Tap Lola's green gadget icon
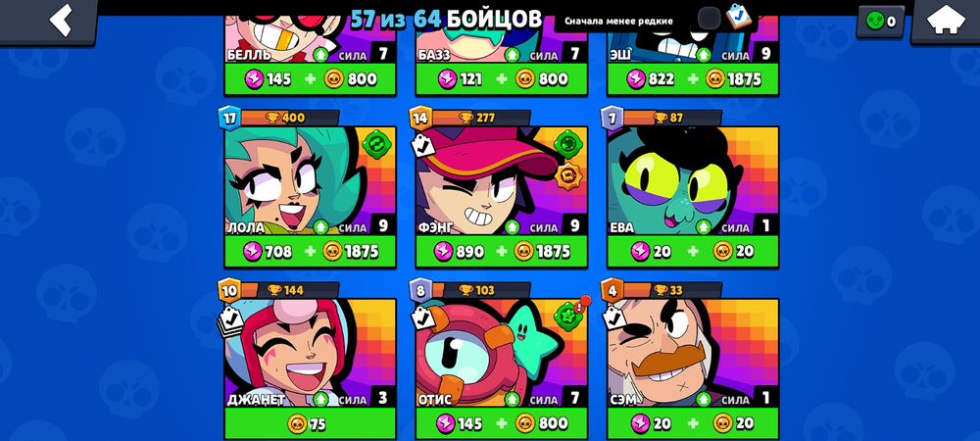 pyautogui.click(x=376, y=145)
